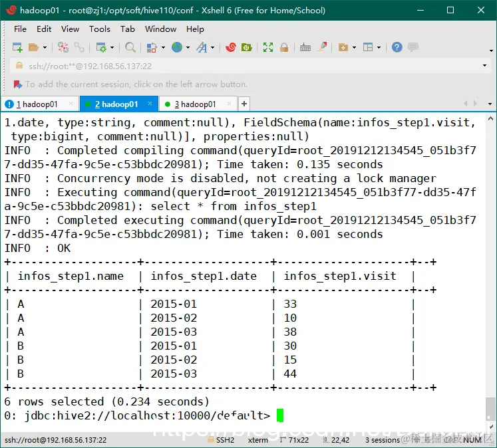This screenshot has height=448, width=497.
Task: Open the File menu
Action: pos(20,29)
